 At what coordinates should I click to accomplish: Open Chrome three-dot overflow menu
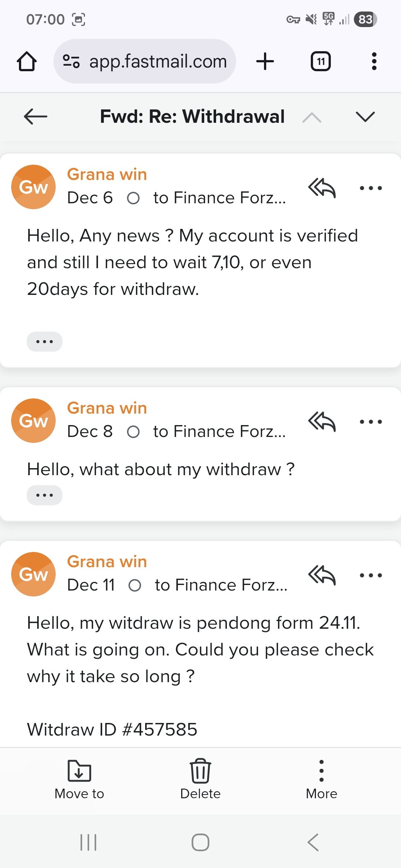pos(374,61)
